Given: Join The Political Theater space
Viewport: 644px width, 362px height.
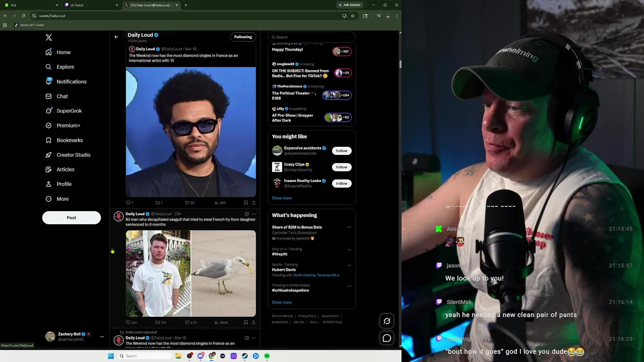Looking at the screenshot, I should click(x=311, y=94).
